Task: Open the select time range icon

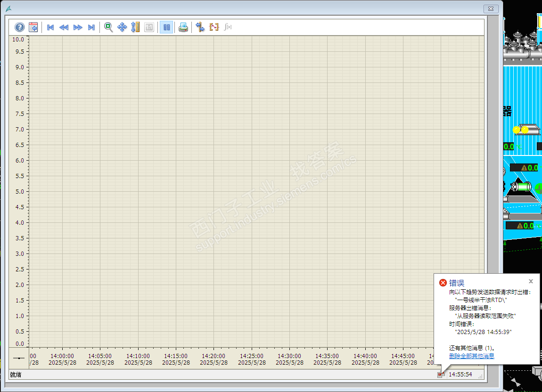Action: [x=214, y=27]
